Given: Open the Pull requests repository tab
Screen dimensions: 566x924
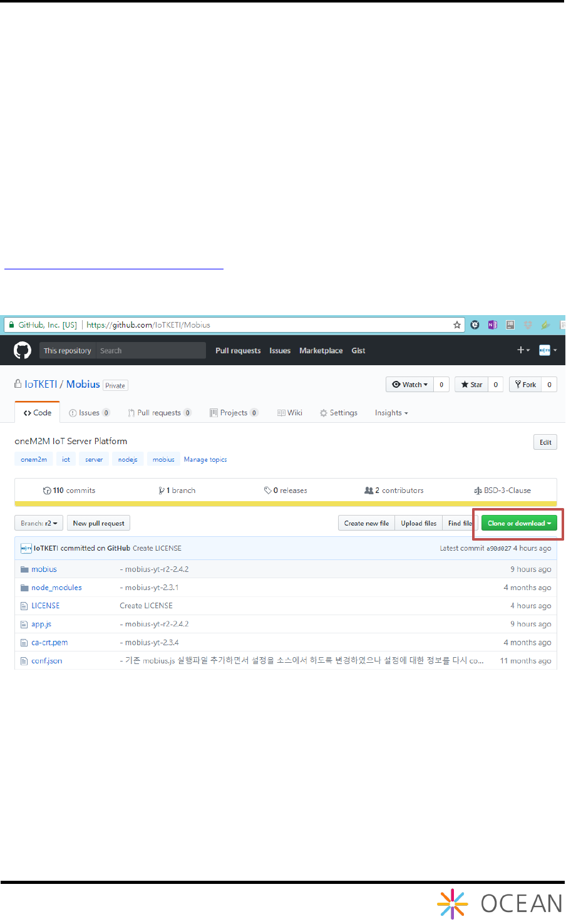Looking at the screenshot, I should click(160, 413).
